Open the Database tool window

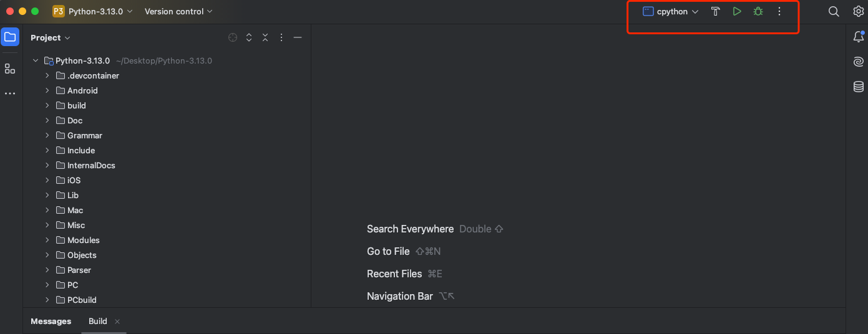coord(859,87)
